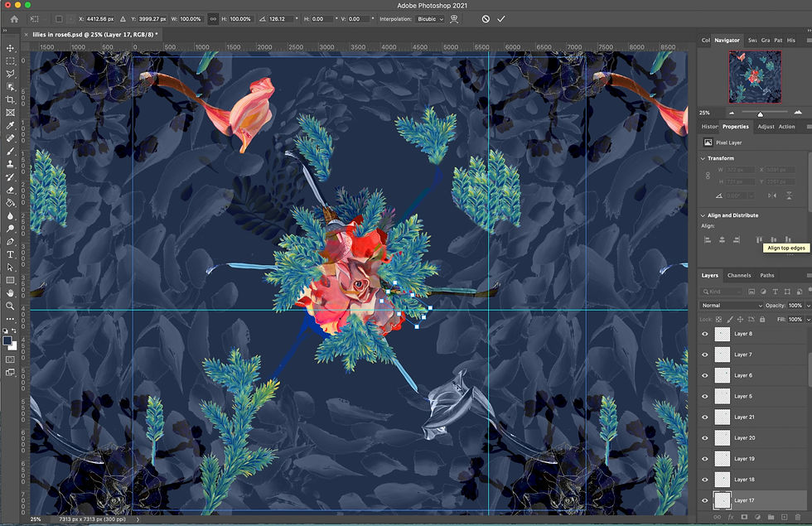The height and width of the screenshot is (526, 812).
Task: Switch to the Channels tab
Action: click(x=739, y=275)
